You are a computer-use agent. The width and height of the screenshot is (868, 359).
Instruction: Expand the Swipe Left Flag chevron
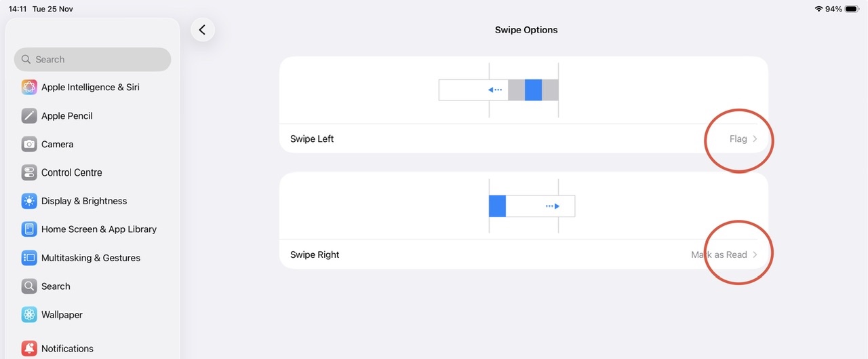[755, 139]
